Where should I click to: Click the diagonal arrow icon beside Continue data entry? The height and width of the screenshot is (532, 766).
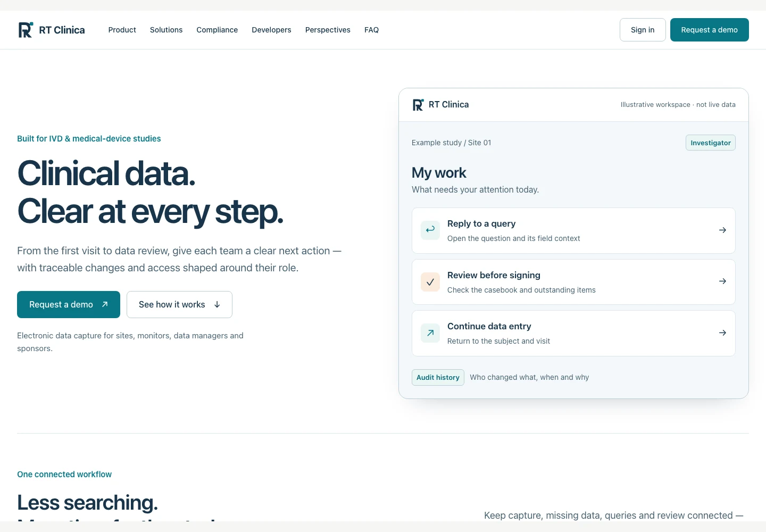coord(430,333)
